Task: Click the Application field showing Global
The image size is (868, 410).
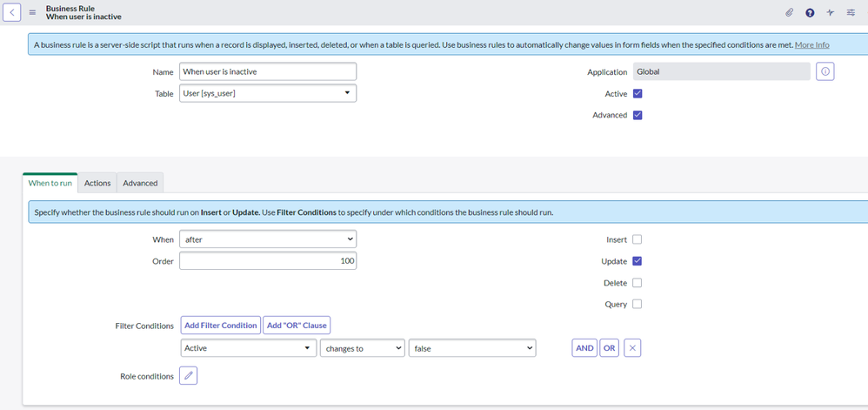Action: [722, 71]
